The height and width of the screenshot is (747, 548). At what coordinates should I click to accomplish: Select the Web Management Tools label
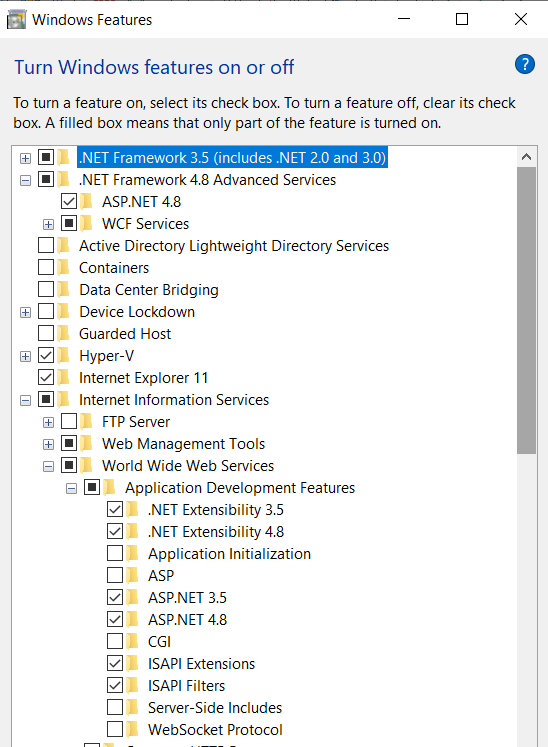point(183,444)
